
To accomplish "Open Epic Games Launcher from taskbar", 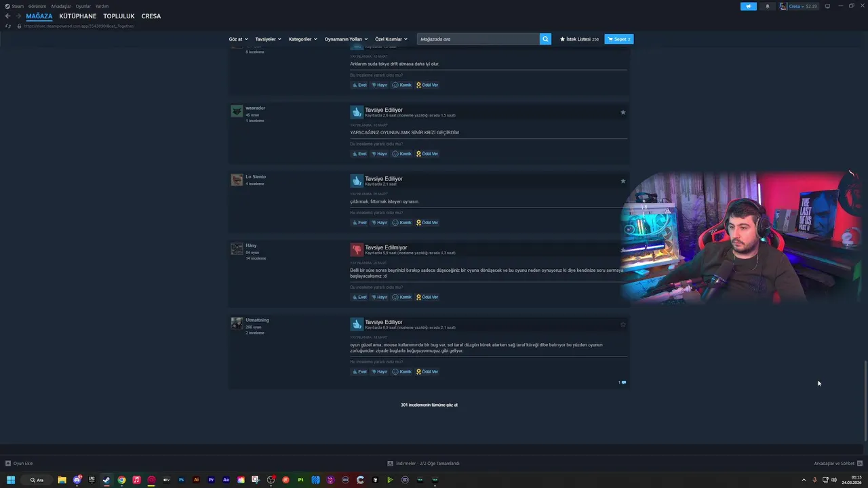I will (92, 480).
